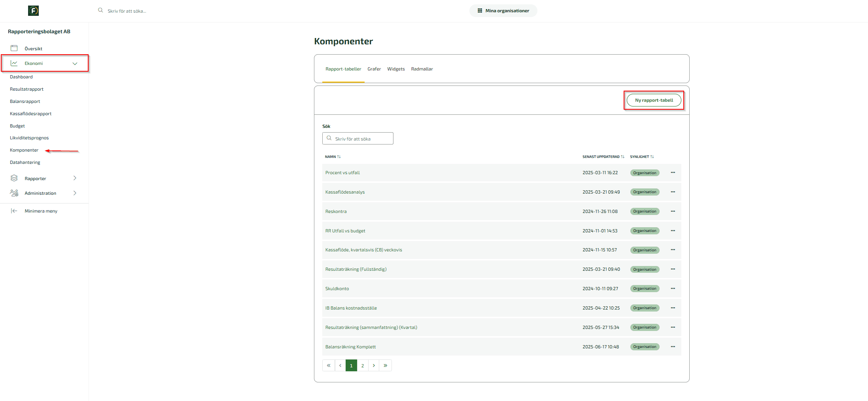Open the Kassaflödesanalys table link
This screenshot has height=401, width=868.
(345, 192)
